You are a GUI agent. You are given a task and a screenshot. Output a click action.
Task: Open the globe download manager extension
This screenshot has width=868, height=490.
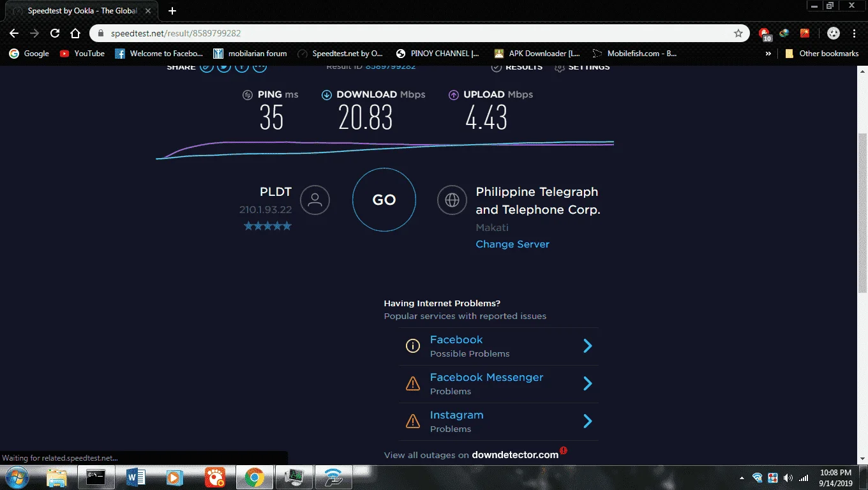click(784, 33)
